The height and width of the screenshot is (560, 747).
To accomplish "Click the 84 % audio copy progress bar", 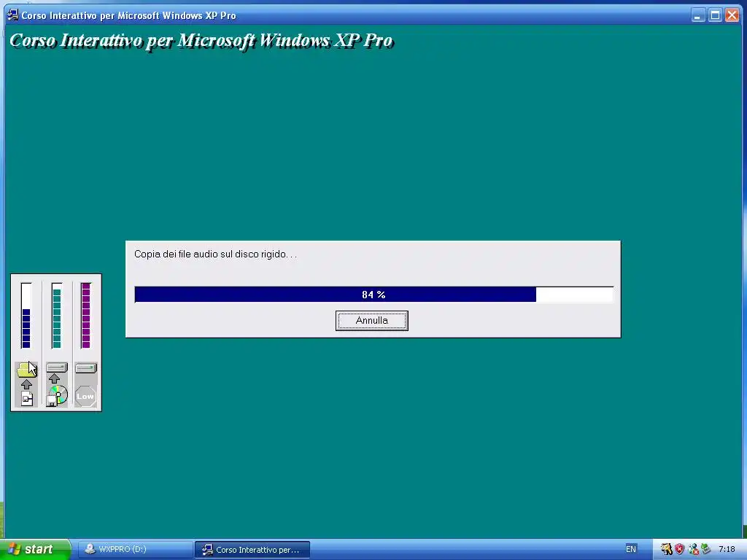I will tap(374, 295).
